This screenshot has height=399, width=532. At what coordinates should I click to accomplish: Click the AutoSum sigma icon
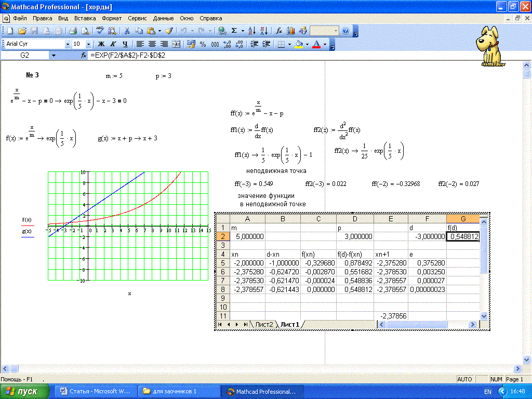click(234, 31)
